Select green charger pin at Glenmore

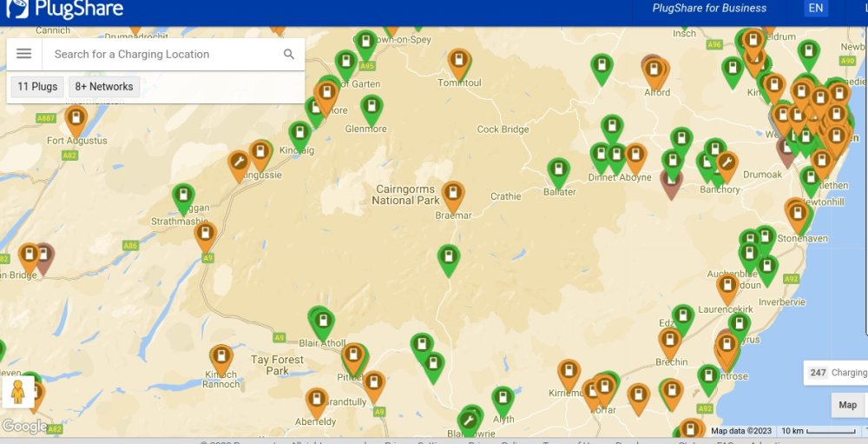(x=372, y=109)
